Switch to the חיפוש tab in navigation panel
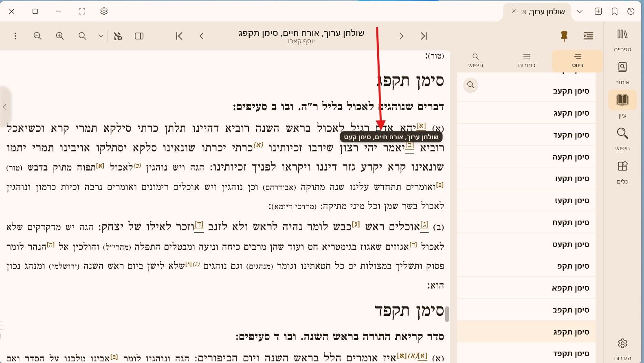 point(475,61)
